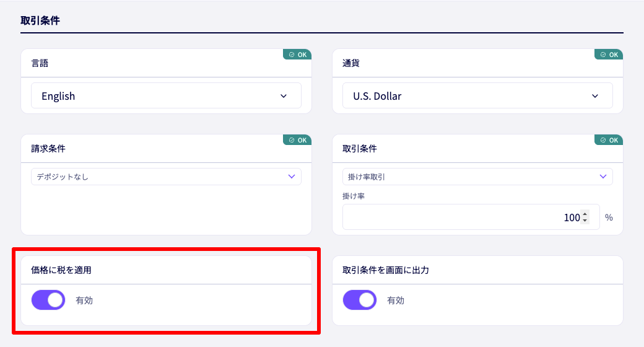The height and width of the screenshot is (347, 644).
Task: Decrease 掛け率 with the down stepper arrow
Action: click(x=585, y=221)
